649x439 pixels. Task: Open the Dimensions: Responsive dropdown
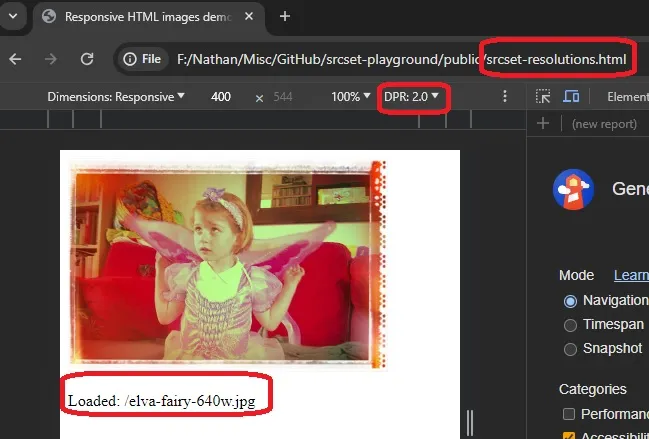(117, 97)
